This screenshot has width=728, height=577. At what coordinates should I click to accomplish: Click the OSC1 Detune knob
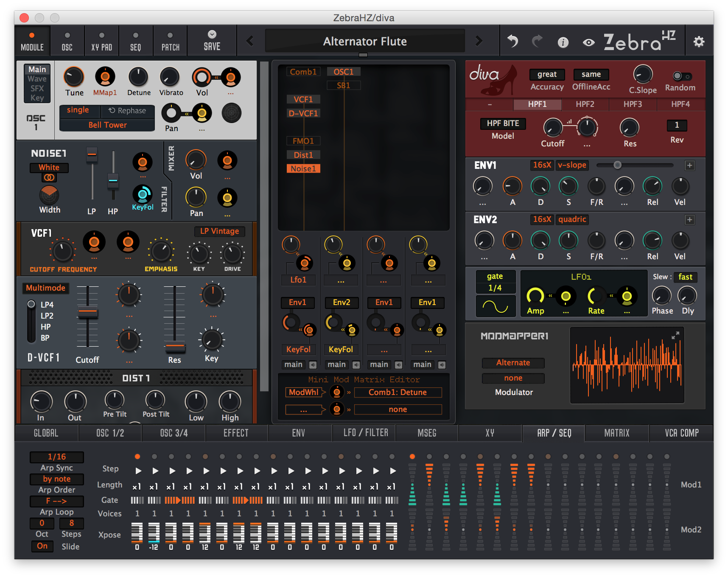[138, 77]
